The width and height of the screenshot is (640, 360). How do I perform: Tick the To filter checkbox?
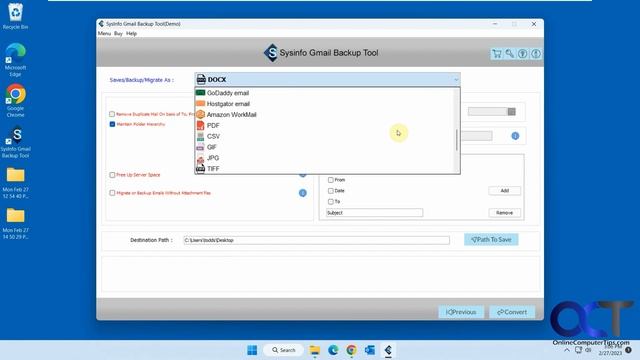[x=331, y=201]
